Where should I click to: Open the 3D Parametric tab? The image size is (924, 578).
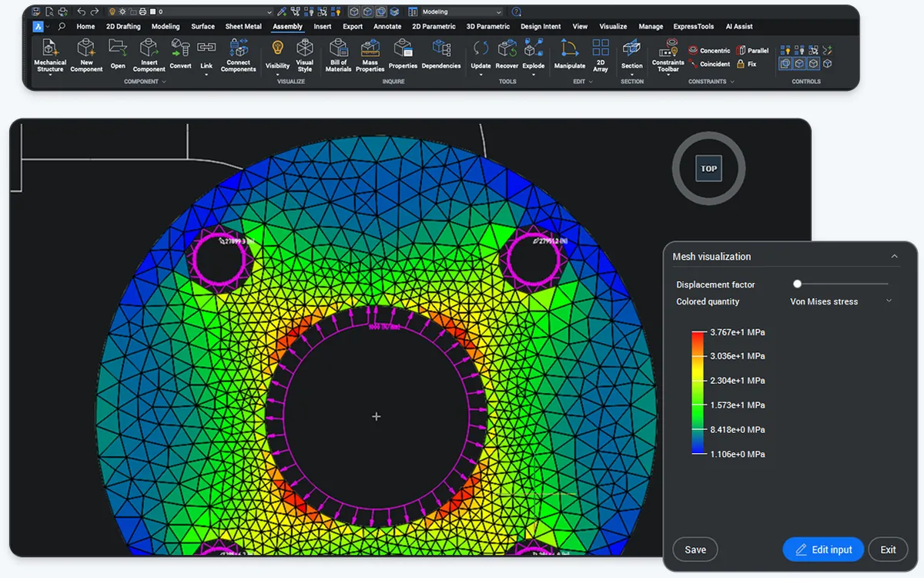[488, 26]
